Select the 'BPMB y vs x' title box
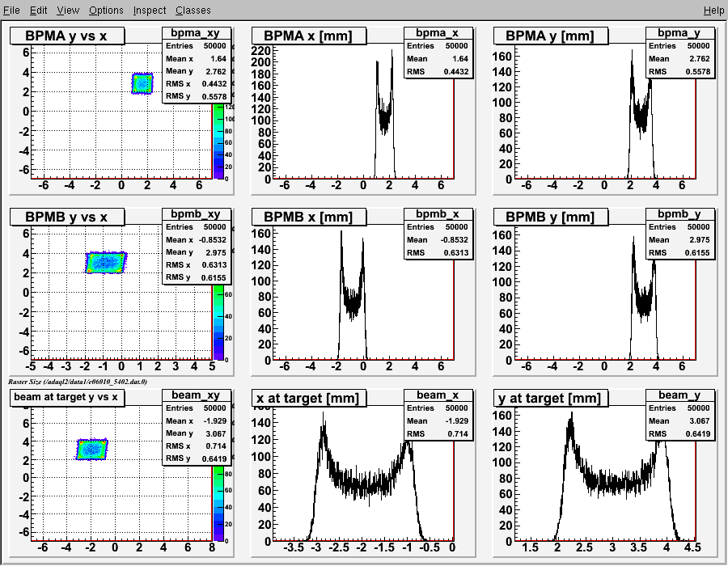Viewport: 728px width, 566px height. tap(67, 217)
